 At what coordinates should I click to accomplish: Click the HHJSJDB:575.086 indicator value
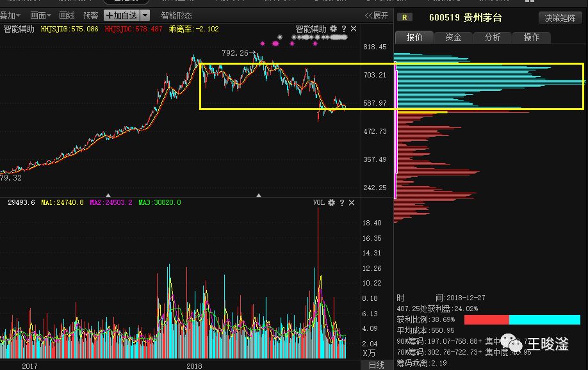pyautogui.click(x=69, y=29)
